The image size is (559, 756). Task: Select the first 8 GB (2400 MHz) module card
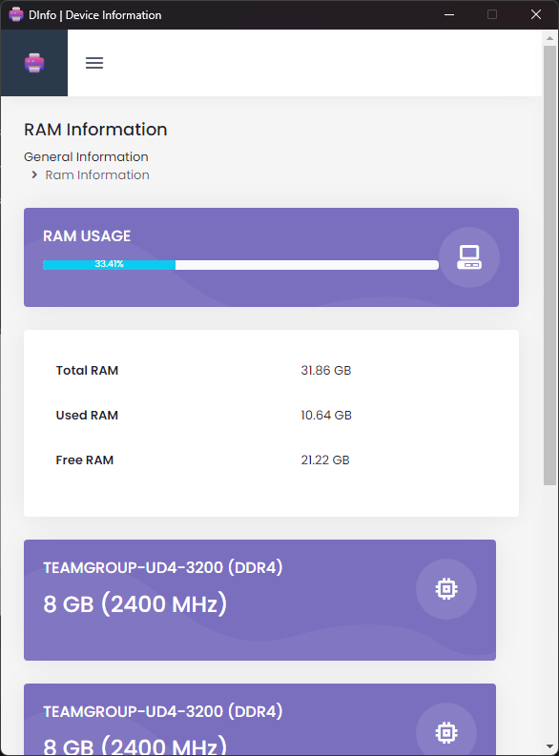pyautogui.click(x=260, y=601)
